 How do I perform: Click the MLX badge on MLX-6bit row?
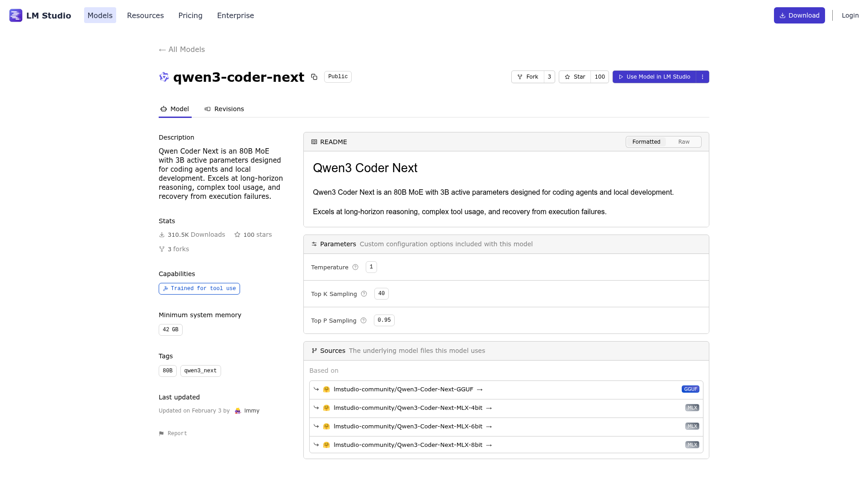tap(692, 426)
